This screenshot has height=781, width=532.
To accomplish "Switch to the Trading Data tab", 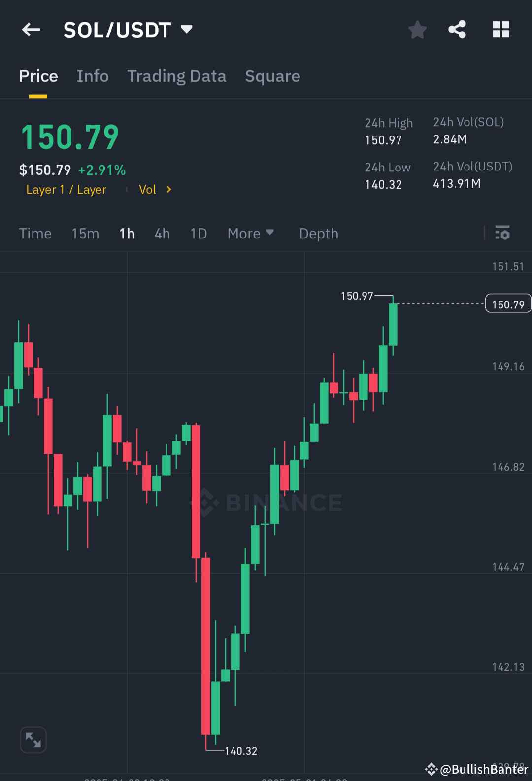I will click(x=176, y=76).
